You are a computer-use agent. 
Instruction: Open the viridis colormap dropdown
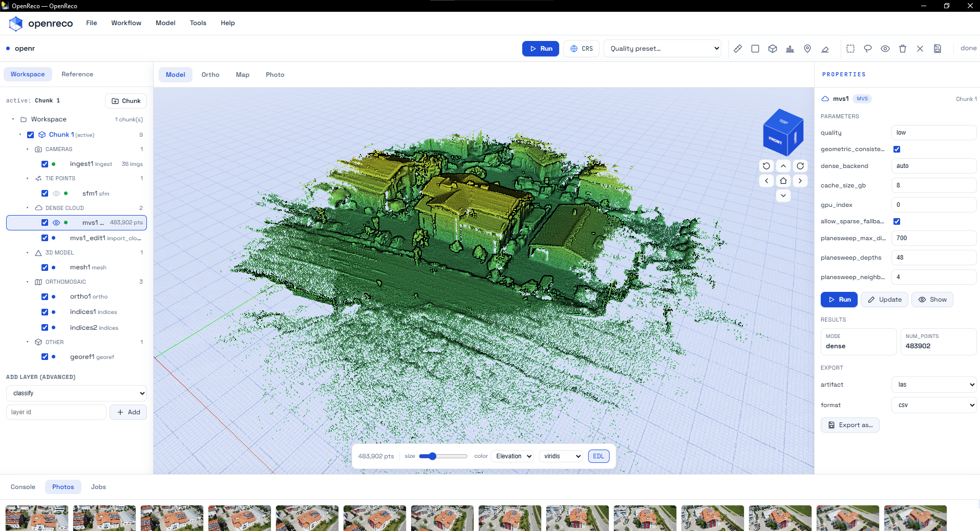tap(561, 456)
